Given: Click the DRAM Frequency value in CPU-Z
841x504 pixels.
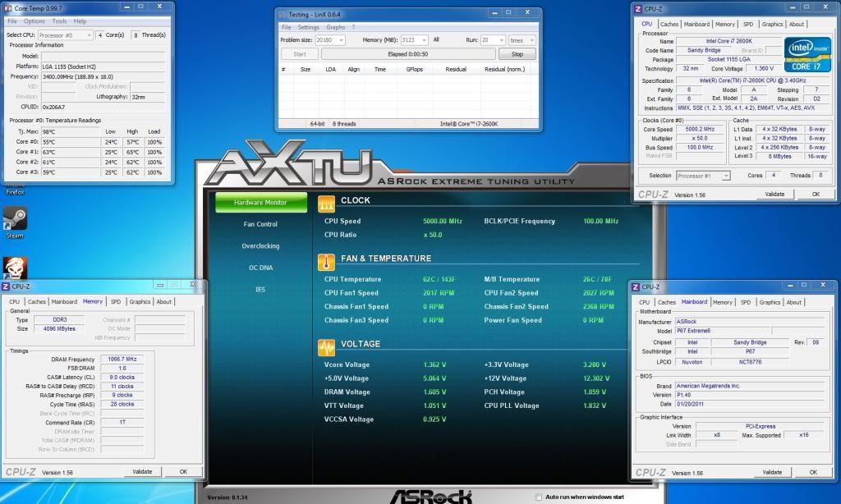Looking at the screenshot, I should 122,360.
